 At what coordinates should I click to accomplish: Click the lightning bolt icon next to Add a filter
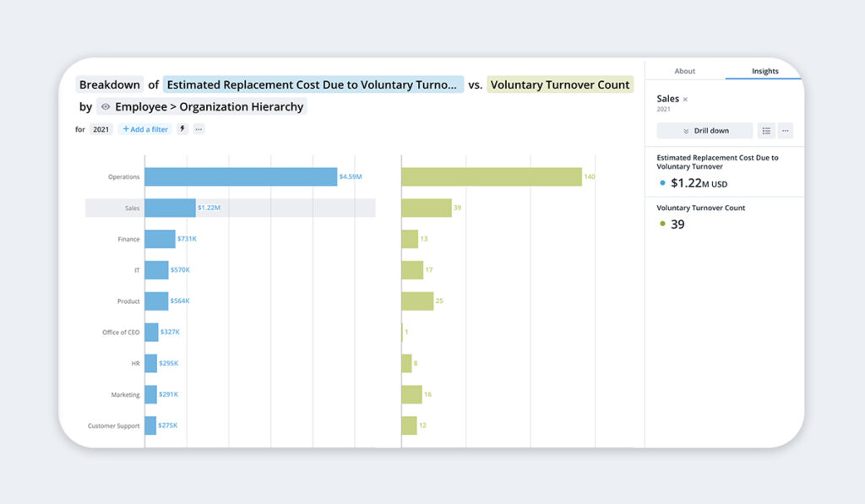click(x=182, y=129)
